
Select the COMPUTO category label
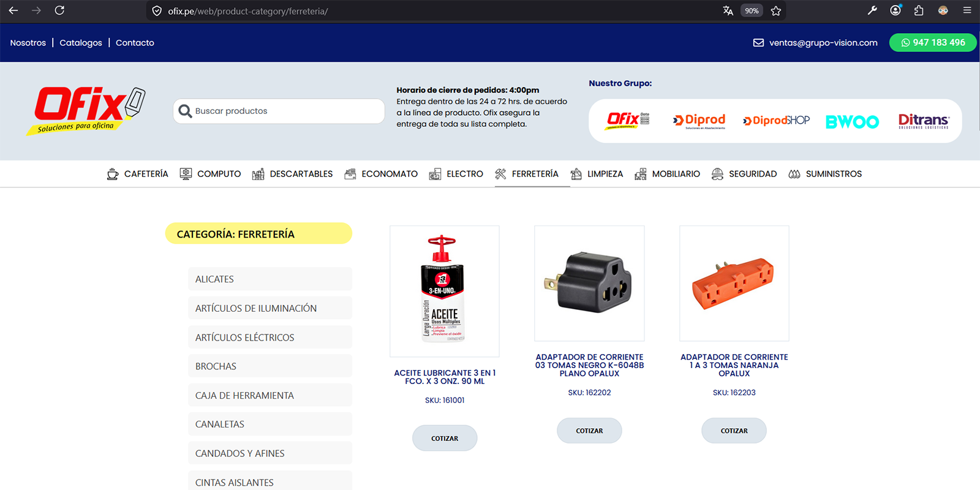tap(219, 174)
